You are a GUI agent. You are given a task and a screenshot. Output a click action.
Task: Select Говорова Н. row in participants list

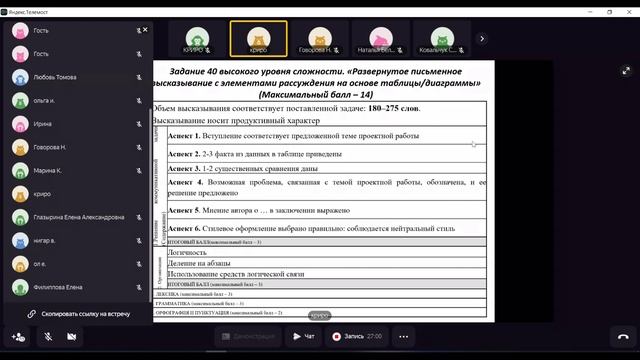(77, 147)
